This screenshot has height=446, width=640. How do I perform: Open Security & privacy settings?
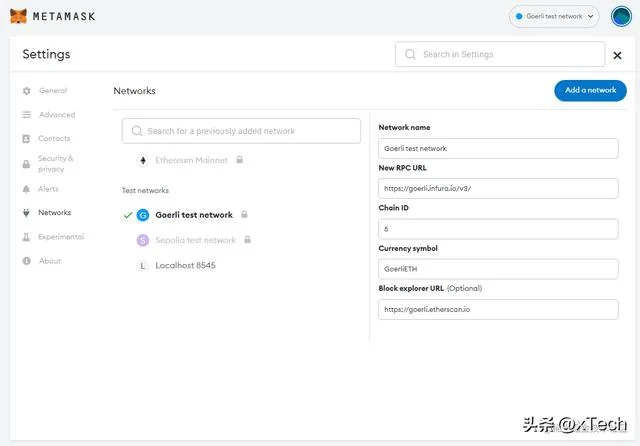tap(56, 163)
